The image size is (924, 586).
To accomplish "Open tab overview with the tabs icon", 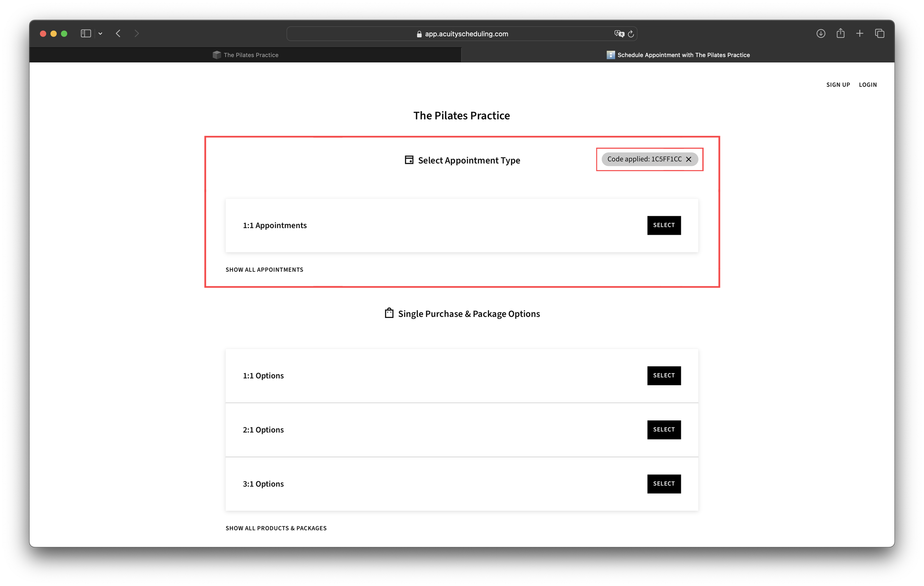I will pos(880,34).
